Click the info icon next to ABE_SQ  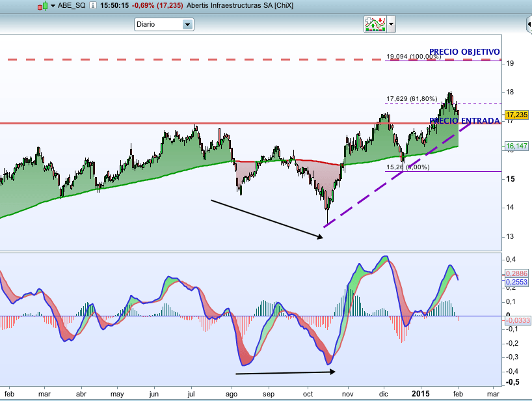[x=93, y=6]
